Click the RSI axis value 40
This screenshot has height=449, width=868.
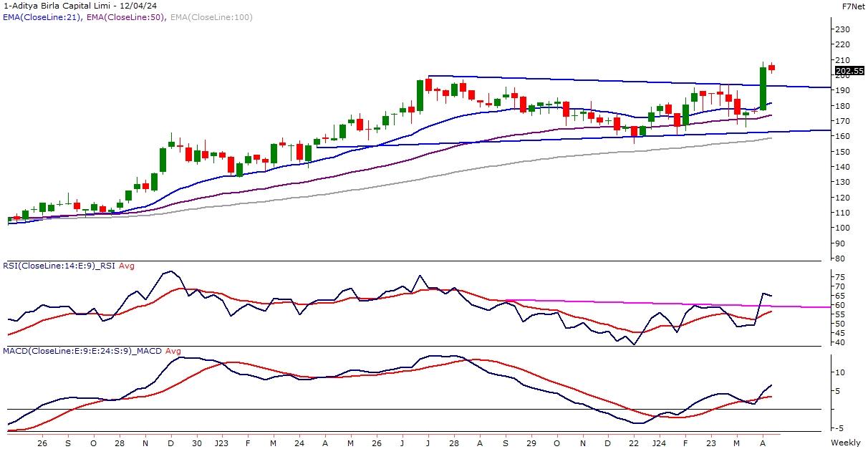(x=840, y=342)
